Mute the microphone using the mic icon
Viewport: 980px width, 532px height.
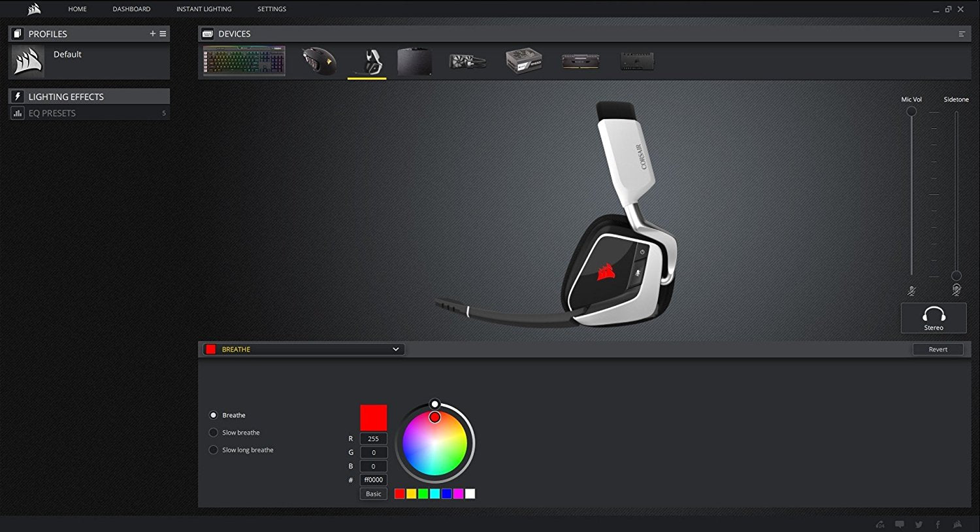coord(911,291)
